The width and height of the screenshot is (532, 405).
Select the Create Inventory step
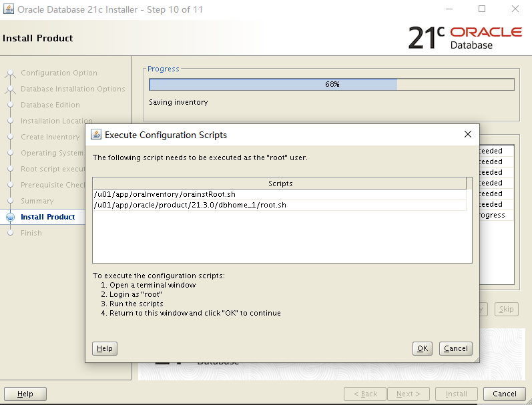(50, 137)
